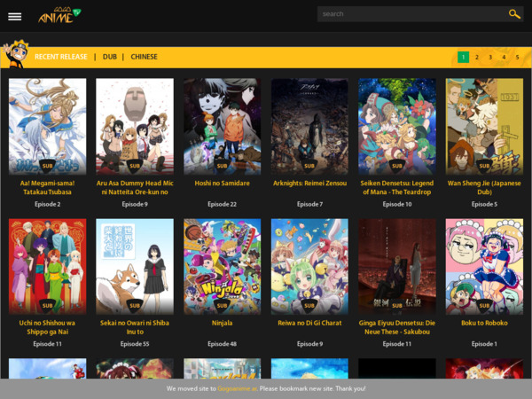532x399 pixels.
Task: Click the search magnifier icon
Action: [514, 14]
